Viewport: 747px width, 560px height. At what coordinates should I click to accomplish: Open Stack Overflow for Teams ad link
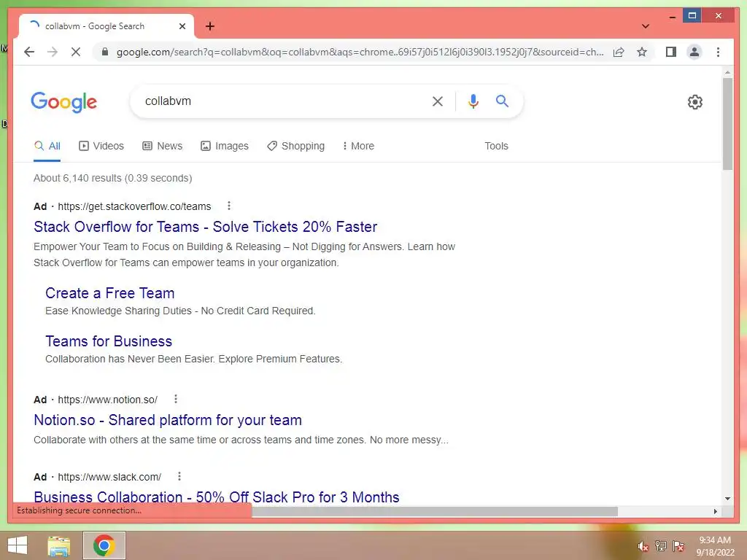pyautogui.click(x=205, y=227)
